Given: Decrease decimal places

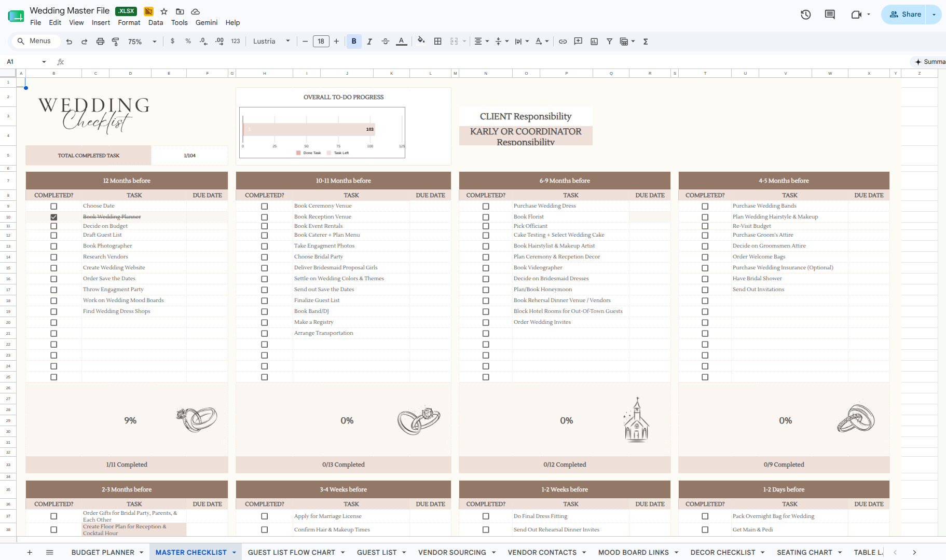Looking at the screenshot, I should pos(203,41).
